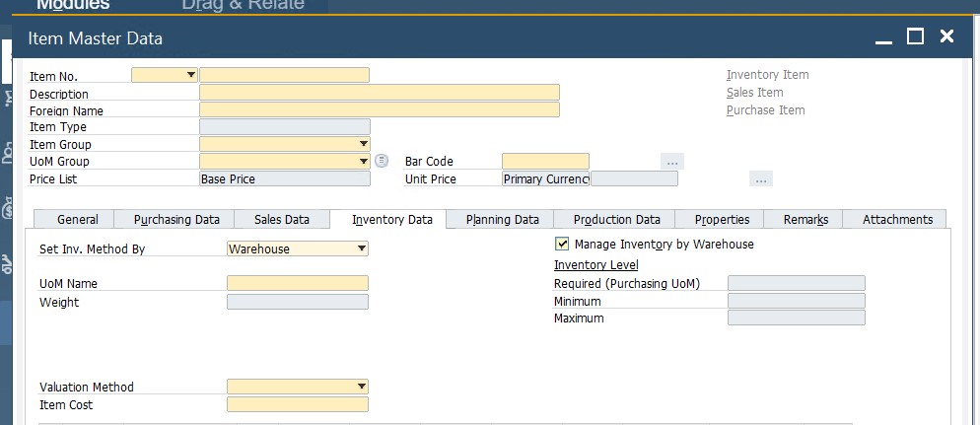Click into the Item Cost field
The image size is (980, 425).
point(297,404)
